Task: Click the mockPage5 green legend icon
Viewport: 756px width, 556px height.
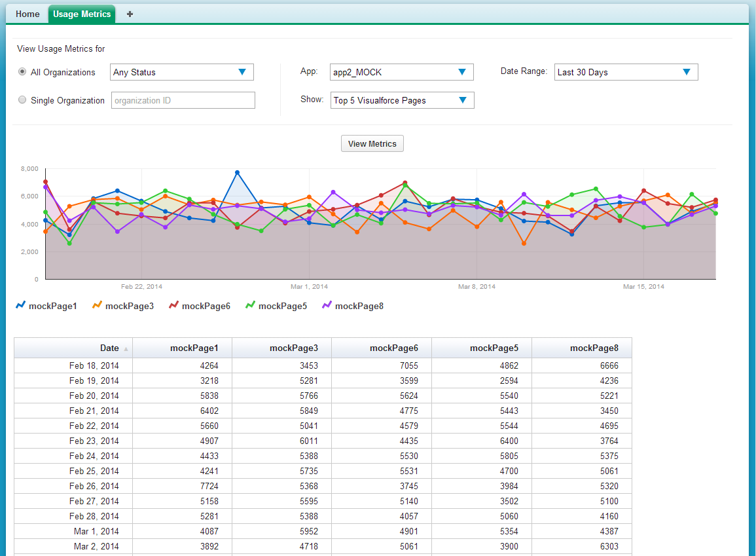Action: pos(250,305)
